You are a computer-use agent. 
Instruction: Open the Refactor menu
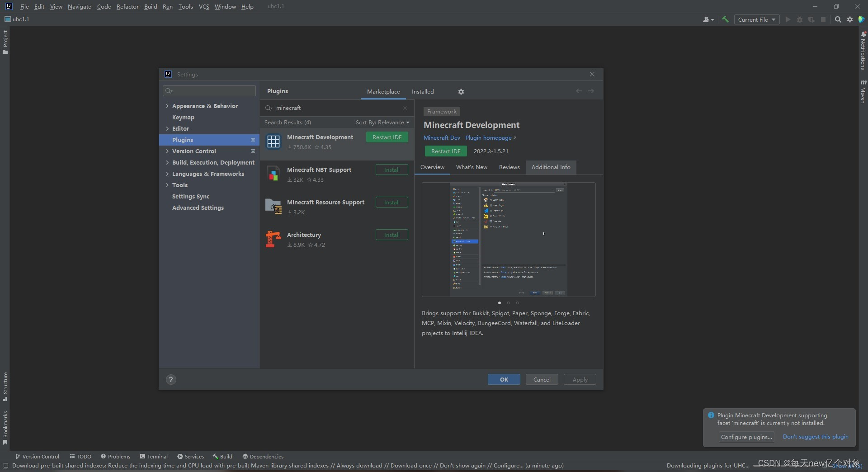[x=127, y=6]
